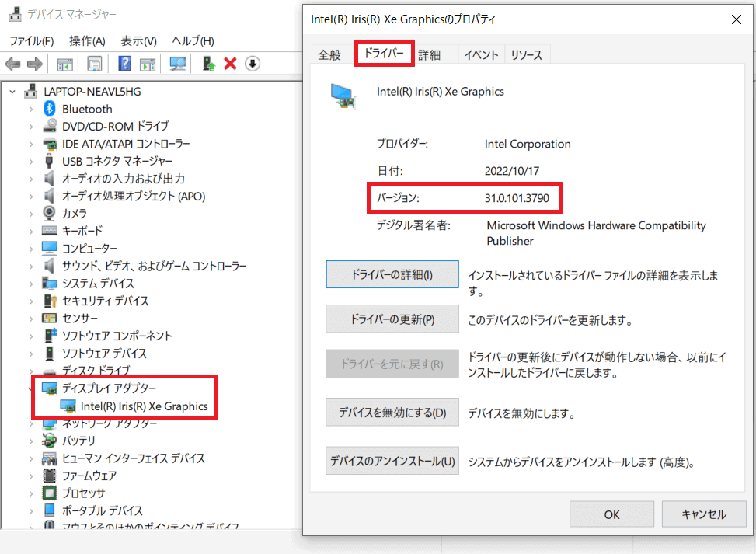Viewport: 756px width, 554px height.
Task: Click the portable devices icon
Action: coord(49,510)
